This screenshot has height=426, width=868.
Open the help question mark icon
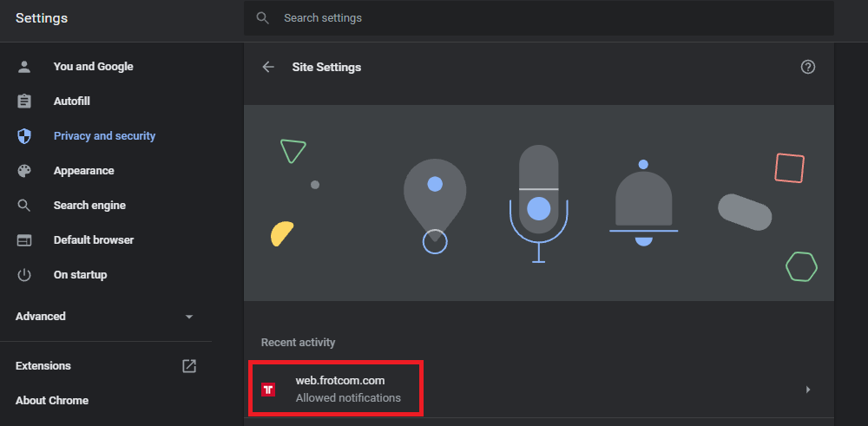pos(808,67)
